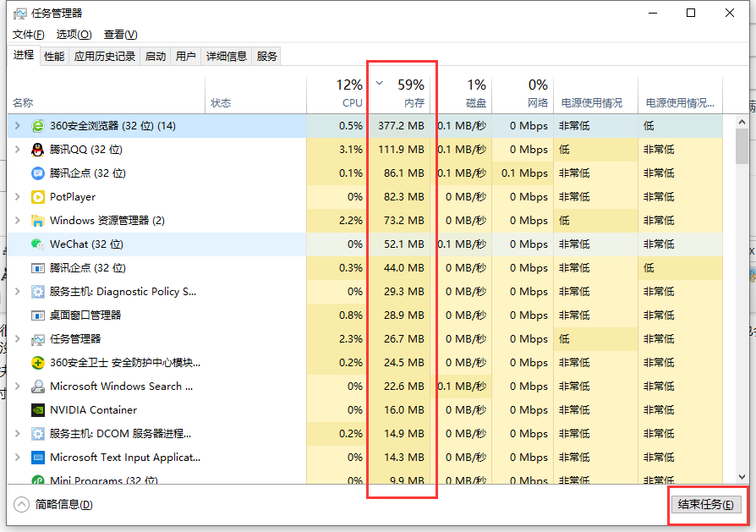Image resolution: width=756 pixels, height=532 pixels.
Task: Open the 查看 menu
Action: click(x=120, y=35)
